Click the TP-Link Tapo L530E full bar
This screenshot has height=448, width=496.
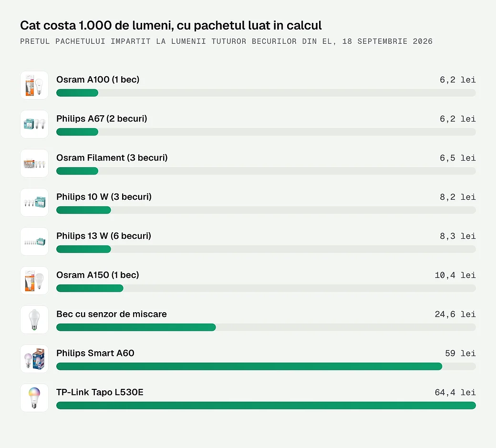[x=266, y=406]
